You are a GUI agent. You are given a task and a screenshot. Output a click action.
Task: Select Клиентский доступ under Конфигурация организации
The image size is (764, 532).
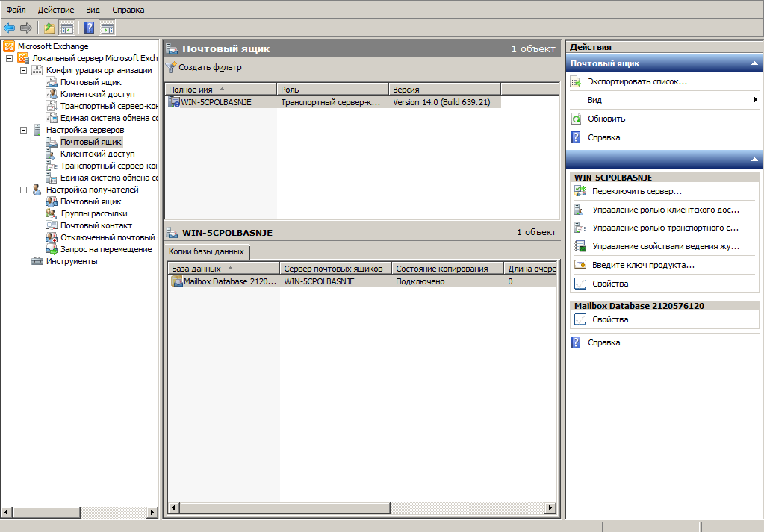[x=97, y=94]
